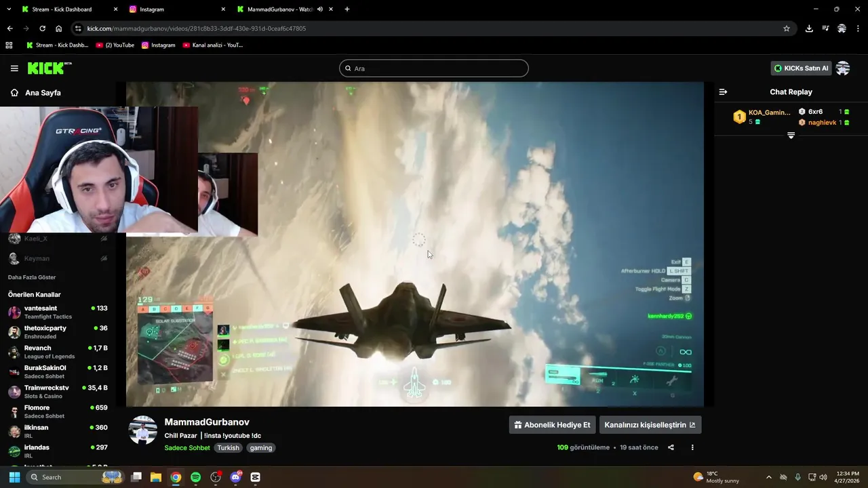The width and height of the screenshot is (868, 488).
Task: Open MammadGurbanov channel name link
Action: [x=207, y=422]
